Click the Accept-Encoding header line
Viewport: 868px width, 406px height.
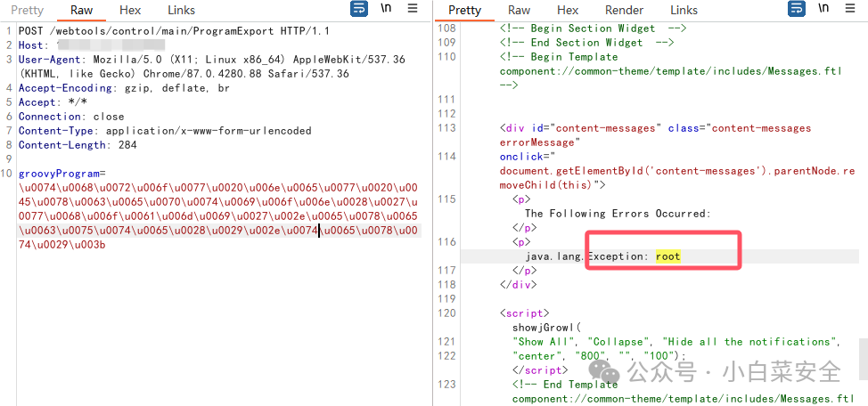(124, 88)
